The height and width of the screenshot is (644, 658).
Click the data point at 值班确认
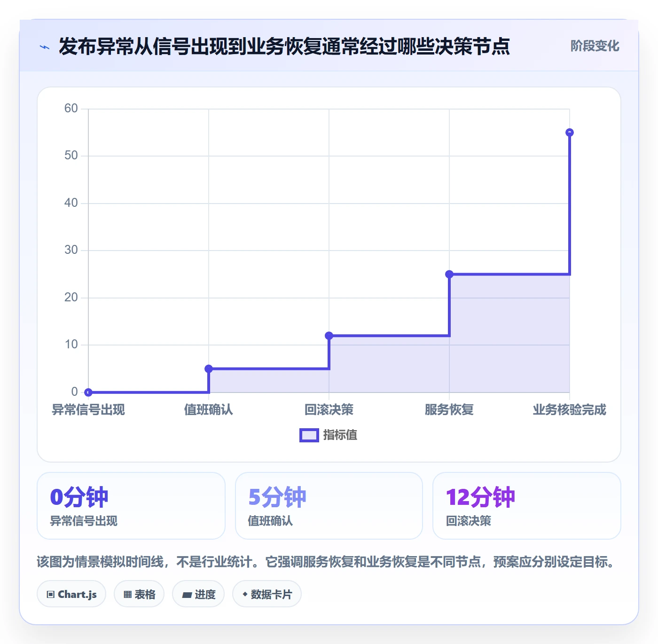(209, 369)
